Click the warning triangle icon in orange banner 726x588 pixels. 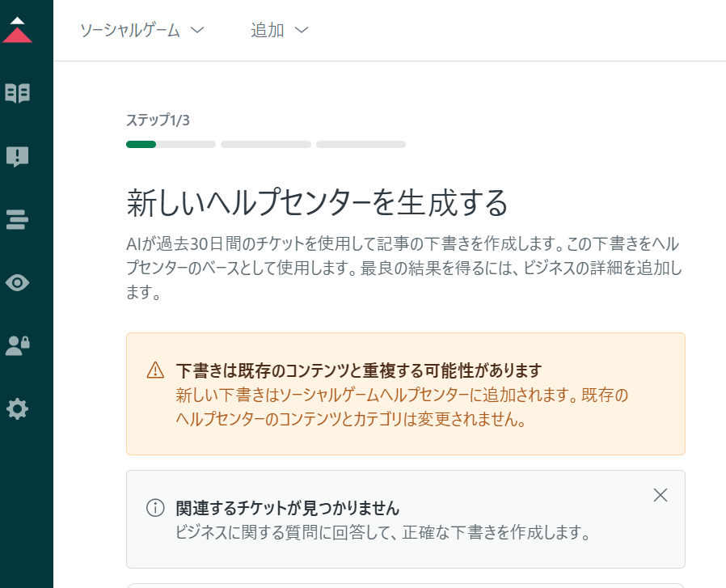tap(155, 370)
